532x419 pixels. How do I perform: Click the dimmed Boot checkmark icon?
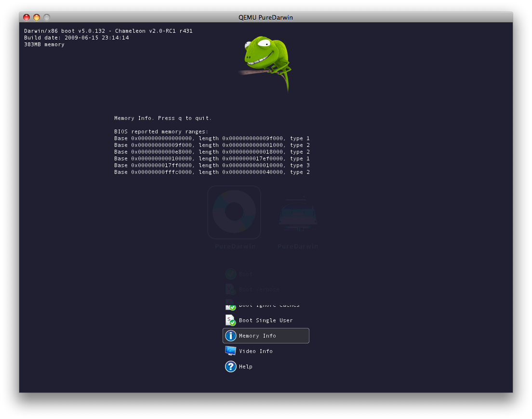[231, 274]
